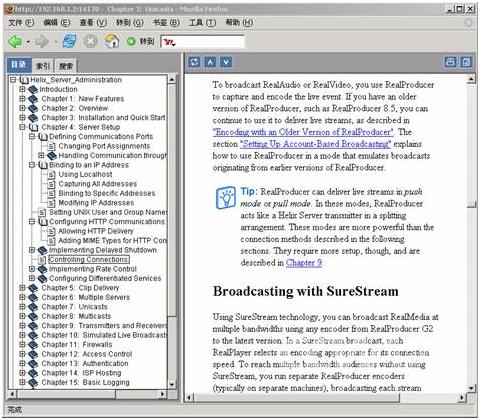Collapse the Chapter 4: Server Setup node
Screen dimensions: 480x420
click(x=22, y=127)
